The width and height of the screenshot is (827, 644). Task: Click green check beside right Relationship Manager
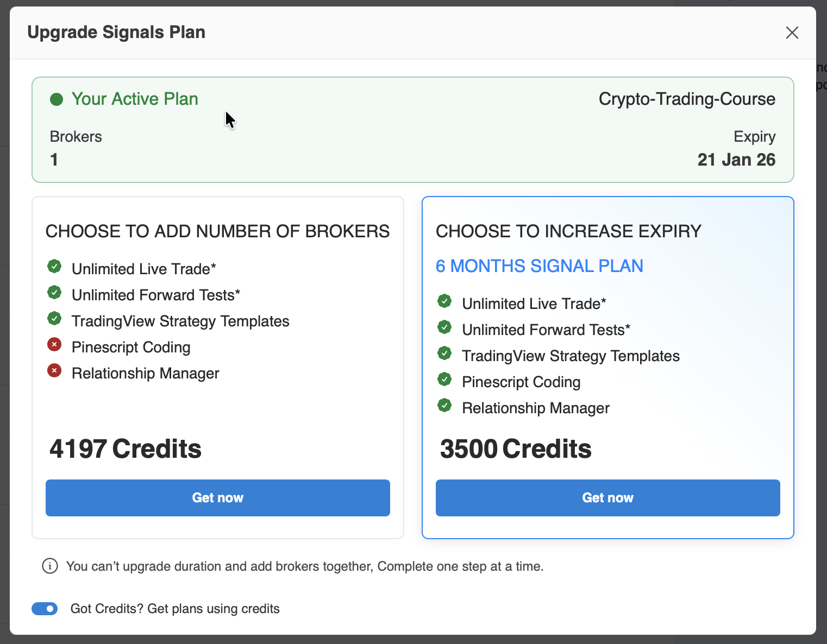click(x=444, y=405)
